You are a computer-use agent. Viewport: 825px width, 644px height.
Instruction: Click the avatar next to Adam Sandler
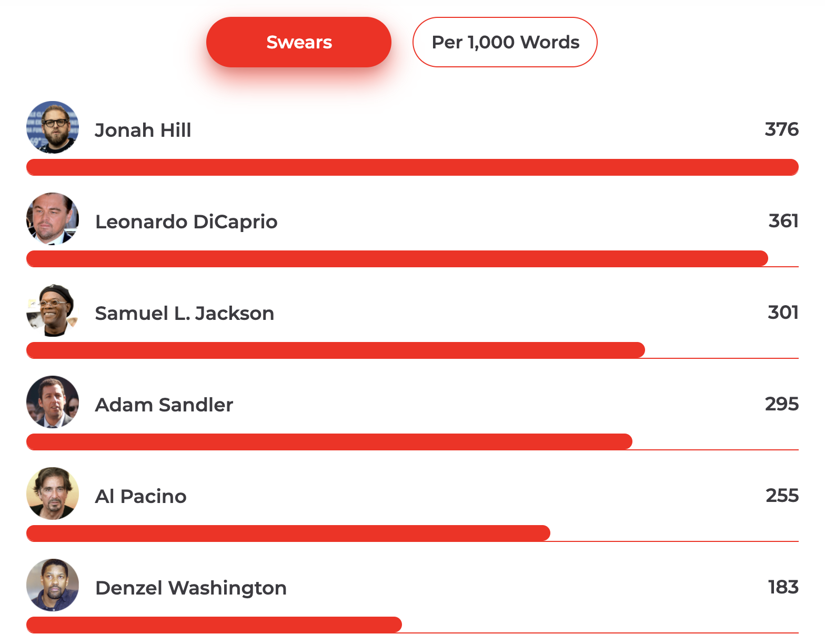[x=53, y=402]
